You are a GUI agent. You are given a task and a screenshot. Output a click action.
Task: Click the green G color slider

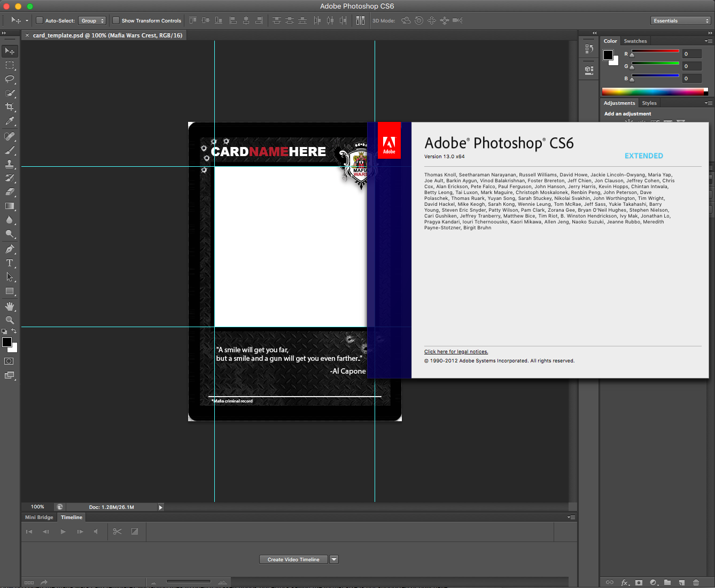(x=655, y=65)
